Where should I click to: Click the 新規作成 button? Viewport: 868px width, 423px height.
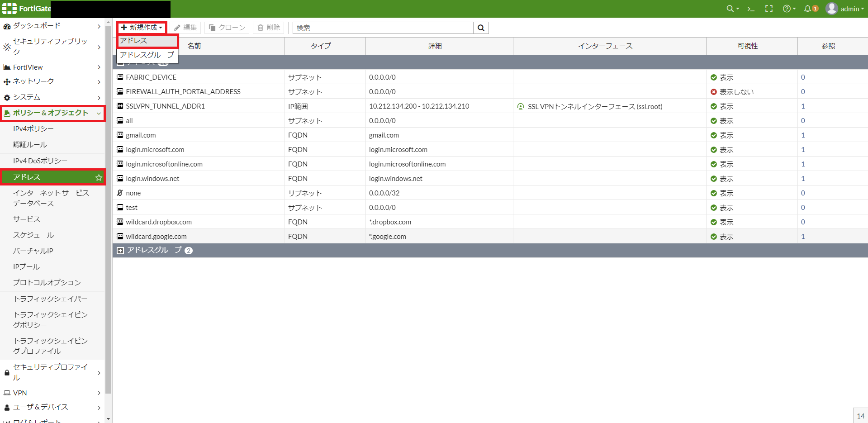click(142, 28)
